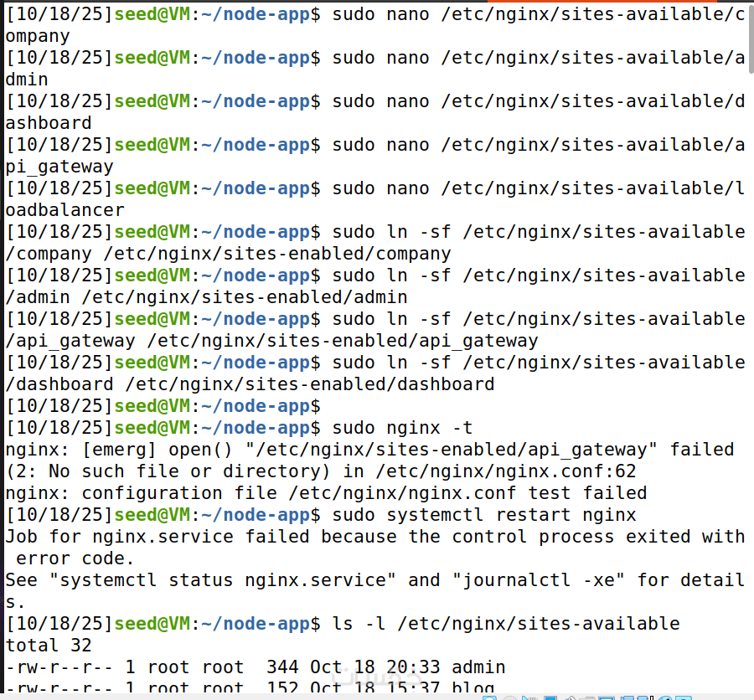The width and height of the screenshot is (754, 700).
Task: Click the quoted "journalctl -xe" text
Action: tap(538, 580)
